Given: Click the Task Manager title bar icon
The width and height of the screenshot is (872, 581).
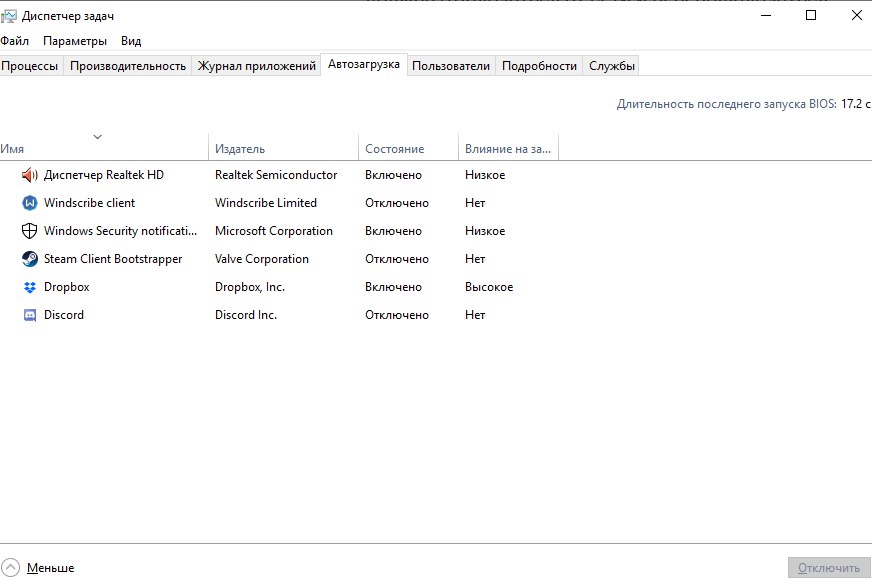Looking at the screenshot, I should point(8,16).
